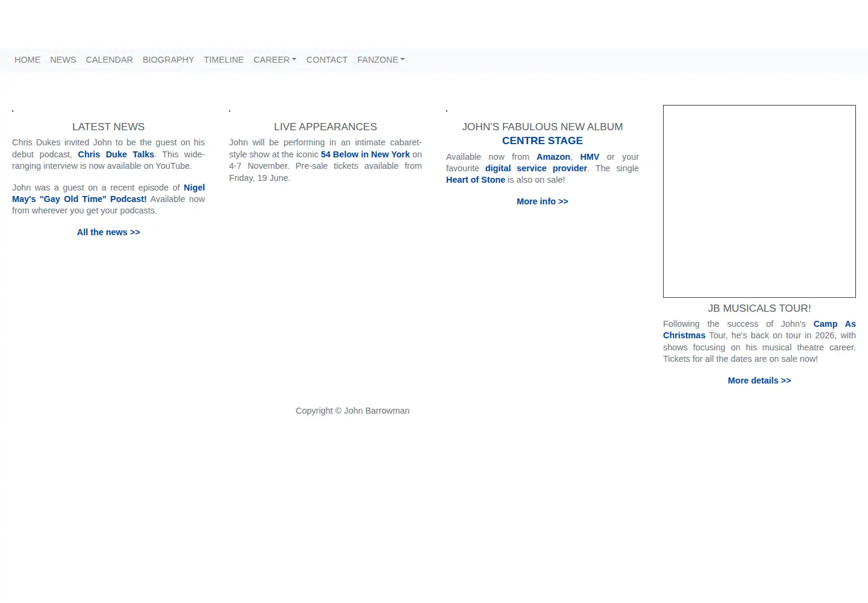View the BIOGRAPHY page
This screenshot has width=868, height=603.
pyautogui.click(x=168, y=60)
